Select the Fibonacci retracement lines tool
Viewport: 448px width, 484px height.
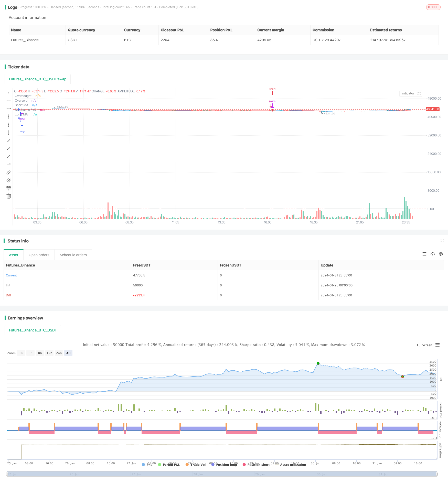tap(9, 188)
